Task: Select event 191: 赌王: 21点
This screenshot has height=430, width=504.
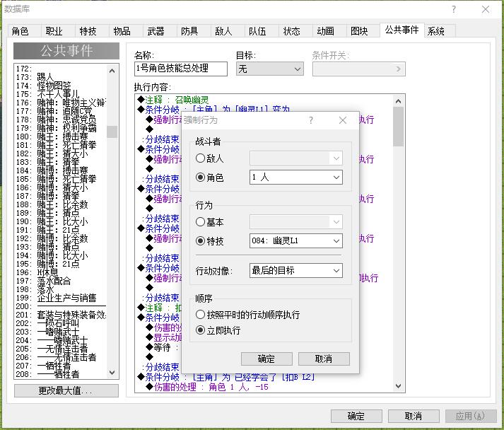Action: pyautogui.click(x=61, y=230)
